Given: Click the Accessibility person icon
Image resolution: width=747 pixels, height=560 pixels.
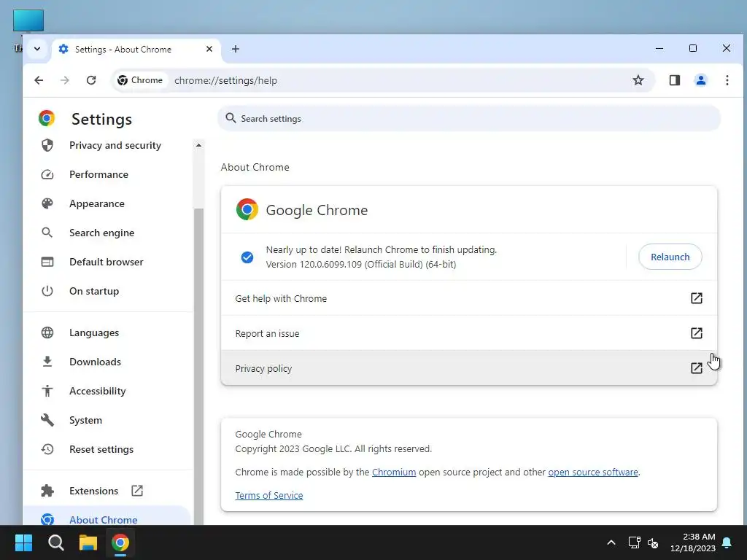Looking at the screenshot, I should point(47,391).
